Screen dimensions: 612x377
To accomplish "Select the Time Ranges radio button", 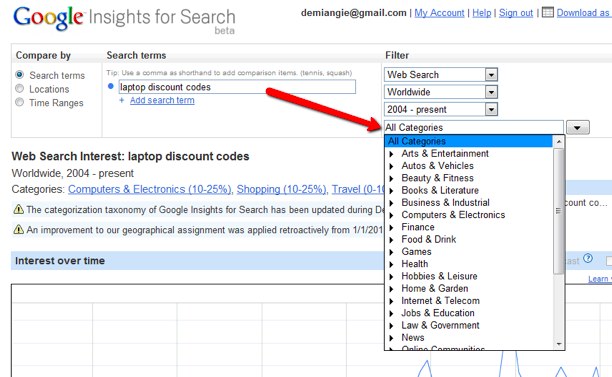I will click(x=20, y=102).
